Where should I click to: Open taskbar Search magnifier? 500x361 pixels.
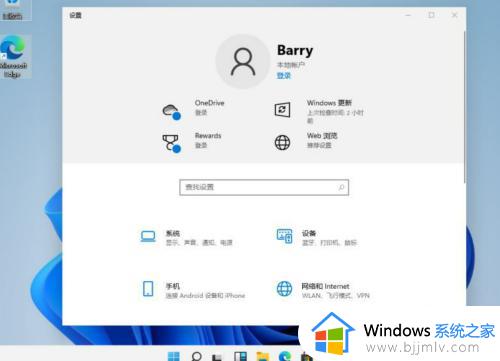point(196,357)
